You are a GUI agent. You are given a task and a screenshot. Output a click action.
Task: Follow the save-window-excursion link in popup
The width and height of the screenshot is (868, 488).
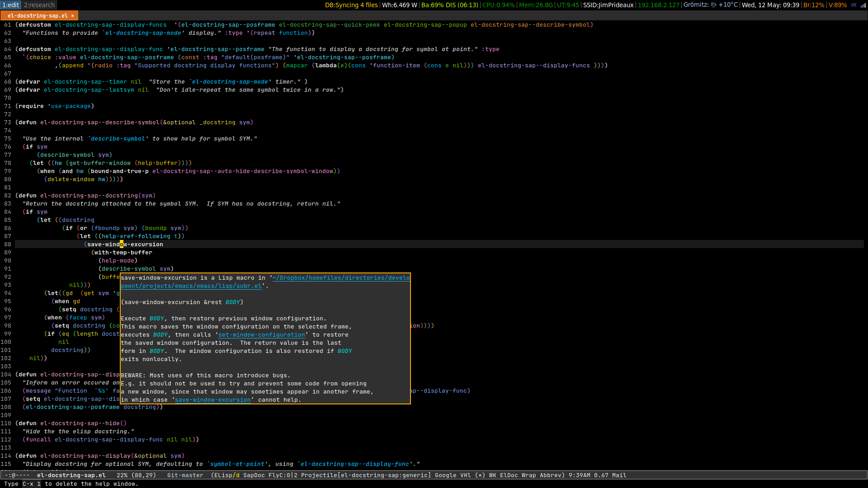pyautogui.click(x=213, y=400)
